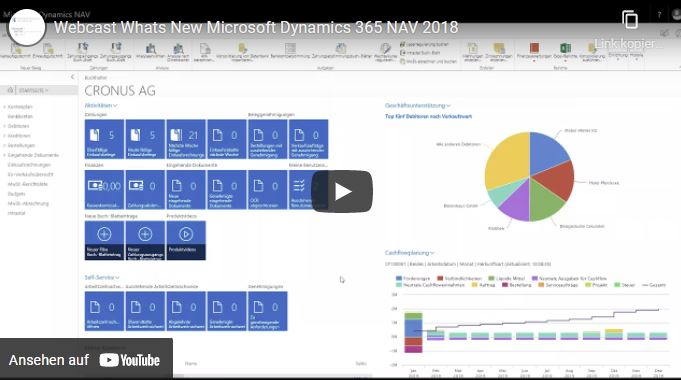This screenshot has width=681, height=380.
Task: Expand the Cashflowplanung section dropdown
Action: [432, 253]
